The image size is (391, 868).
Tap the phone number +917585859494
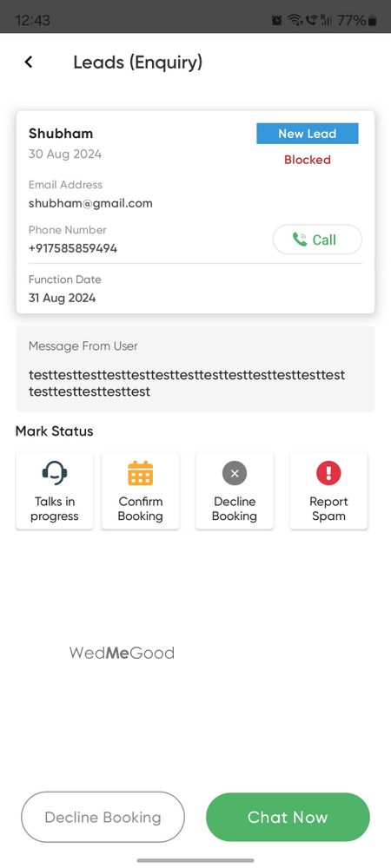(x=72, y=248)
